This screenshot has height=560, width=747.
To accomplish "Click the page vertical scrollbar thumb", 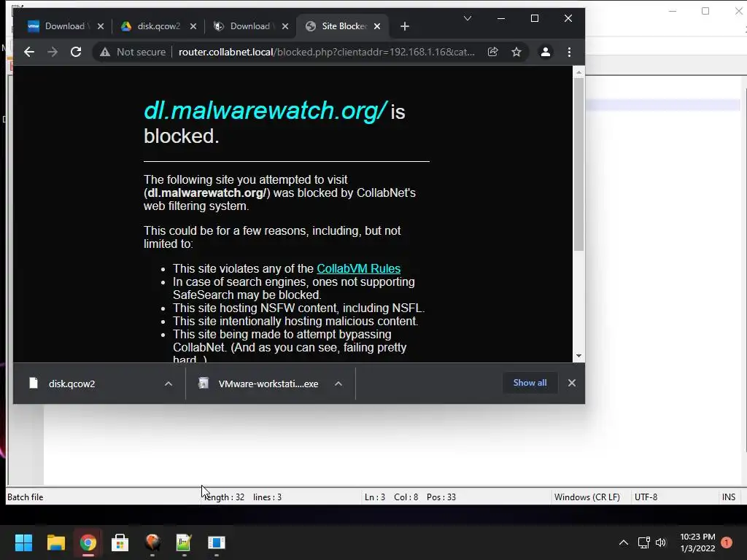I will [x=578, y=164].
